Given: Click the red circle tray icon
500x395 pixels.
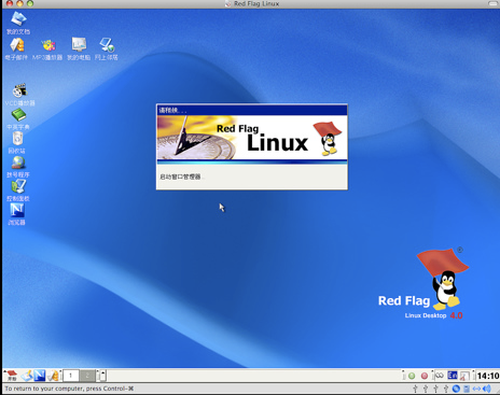Looking at the screenshot, I should pyautogui.click(x=424, y=376).
